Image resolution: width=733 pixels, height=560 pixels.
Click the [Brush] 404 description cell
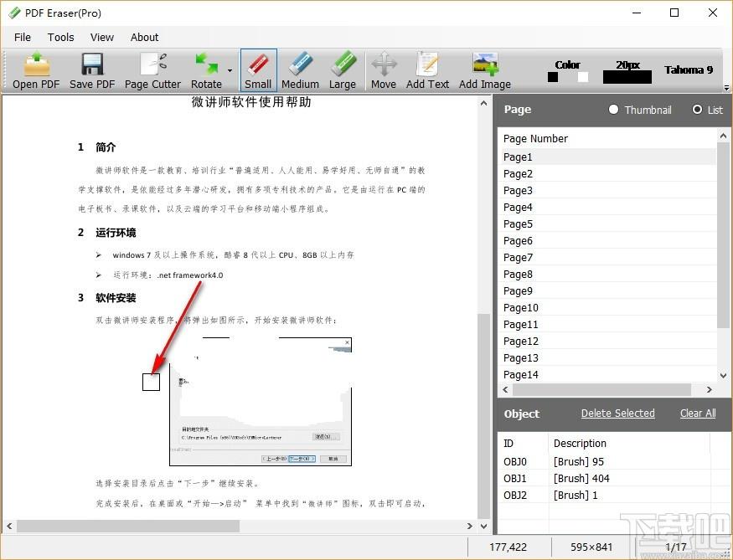[581, 479]
